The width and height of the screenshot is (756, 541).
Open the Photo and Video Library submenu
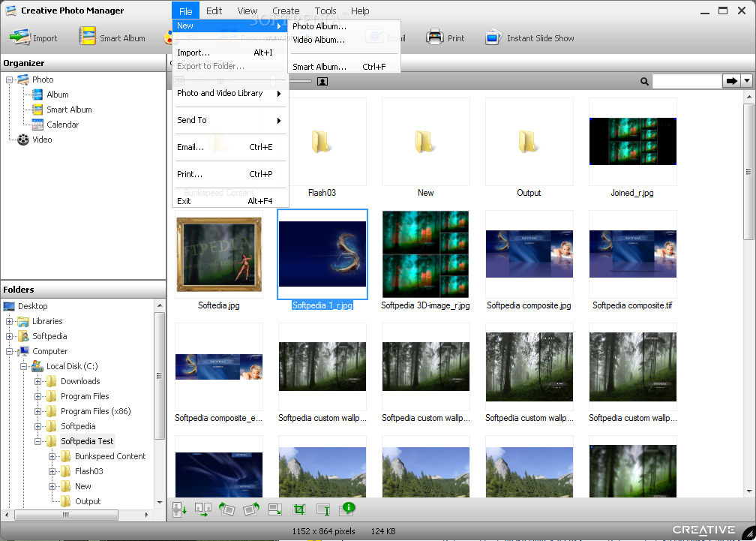point(230,93)
